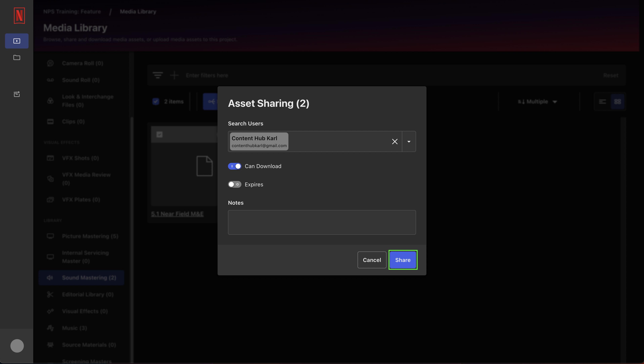This screenshot has height=364, width=644.
Task: Clear the selected user with X icon
Action: (395, 142)
